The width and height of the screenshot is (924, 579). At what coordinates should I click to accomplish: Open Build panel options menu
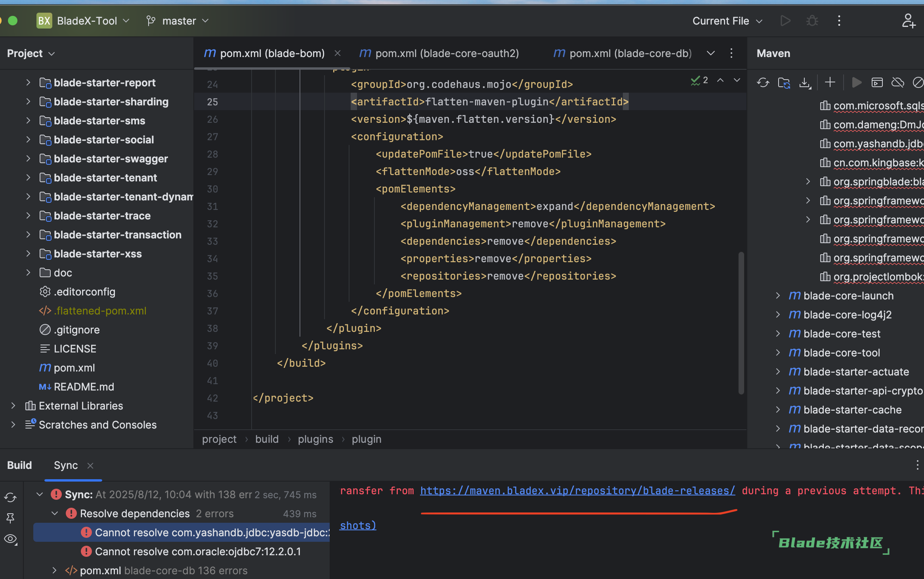917,465
